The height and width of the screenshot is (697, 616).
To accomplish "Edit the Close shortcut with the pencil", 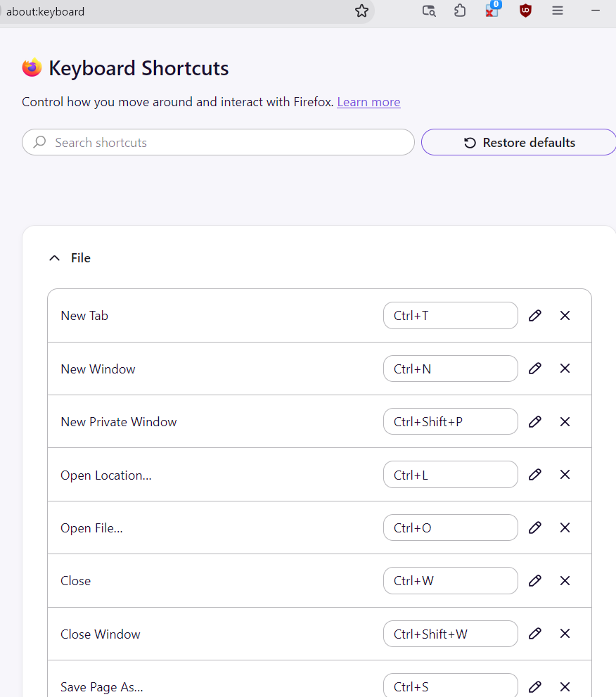I will coord(535,581).
